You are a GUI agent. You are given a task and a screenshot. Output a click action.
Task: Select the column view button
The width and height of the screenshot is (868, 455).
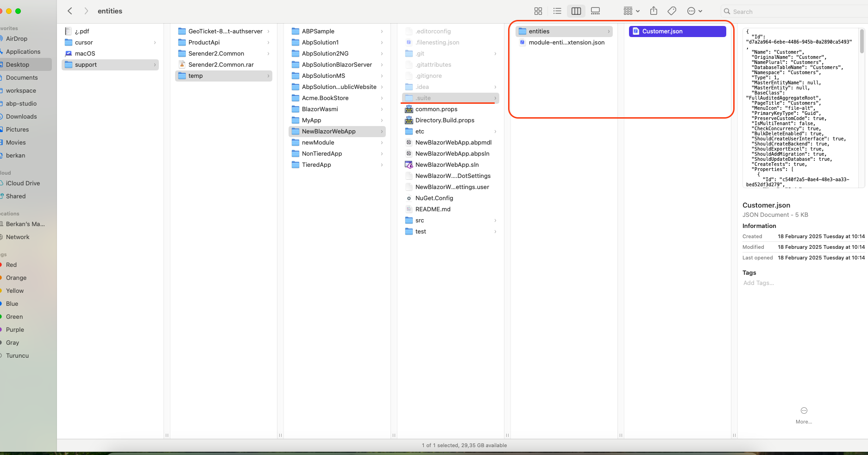pyautogui.click(x=576, y=11)
